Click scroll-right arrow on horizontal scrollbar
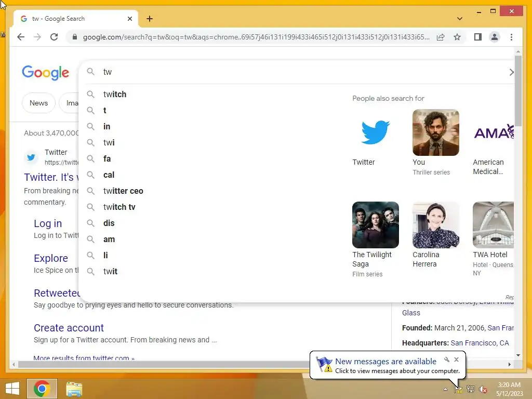Image resolution: width=532 pixels, height=399 pixels. (x=509, y=364)
